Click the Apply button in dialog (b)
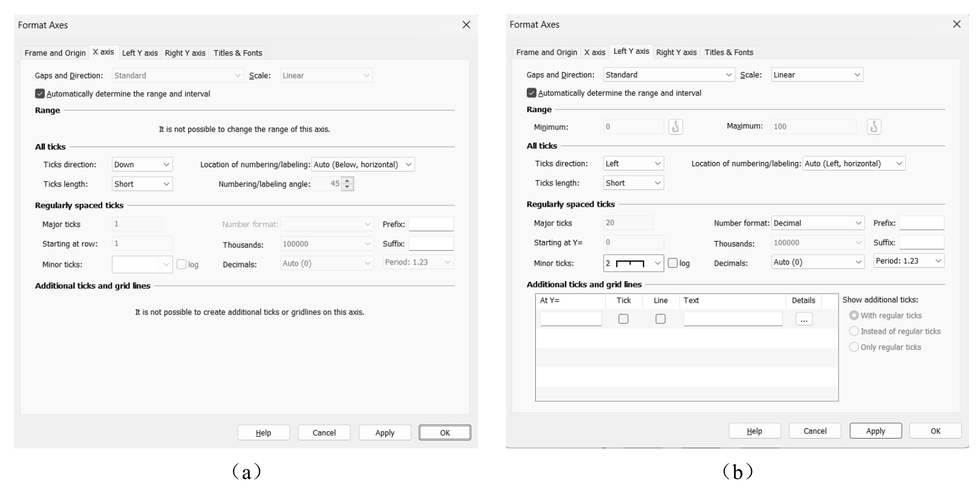Viewport: 980px width, 497px height. [x=875, y=431]
